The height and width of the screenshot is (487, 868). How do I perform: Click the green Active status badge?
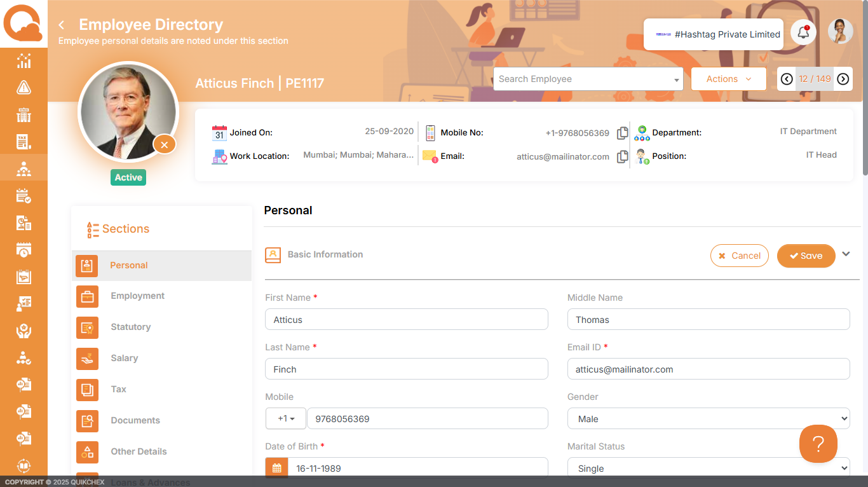tap(128, 177)
